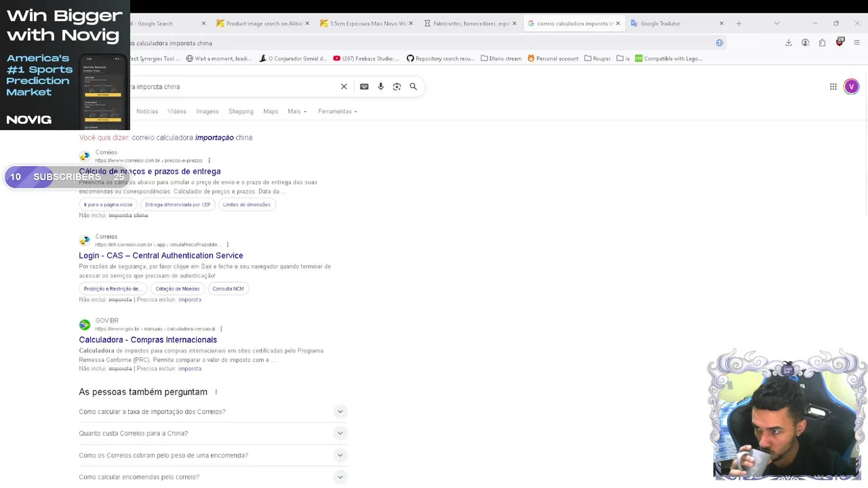Close the 3.5cm Espessura tab
868x488 pixels.
tap(411, 23)
